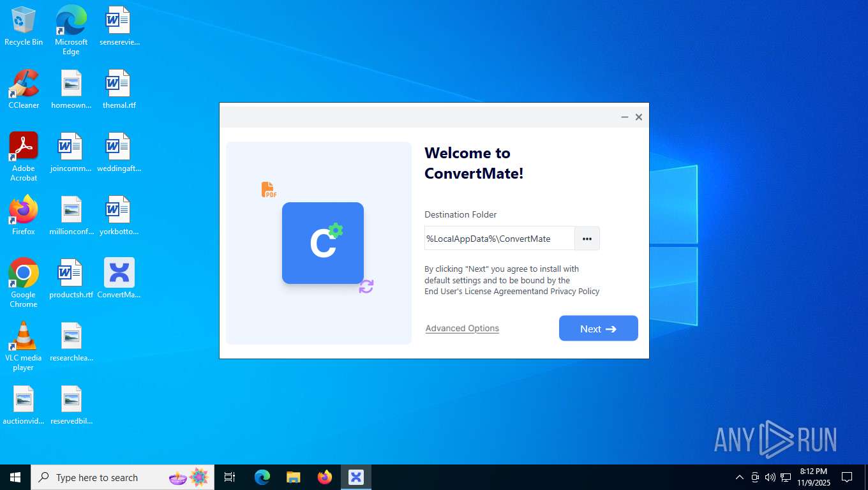The width and height of the screenshot is (868, 490).
Task: Close the ConvertMate installer window
Action: pyautogui.click(x=639, y=117)
